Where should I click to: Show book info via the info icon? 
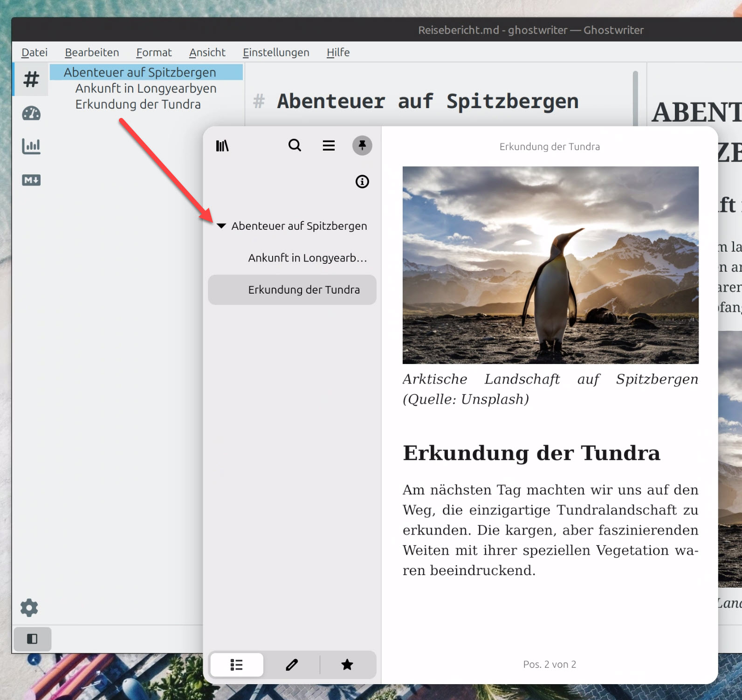click(x=362, y=182)
